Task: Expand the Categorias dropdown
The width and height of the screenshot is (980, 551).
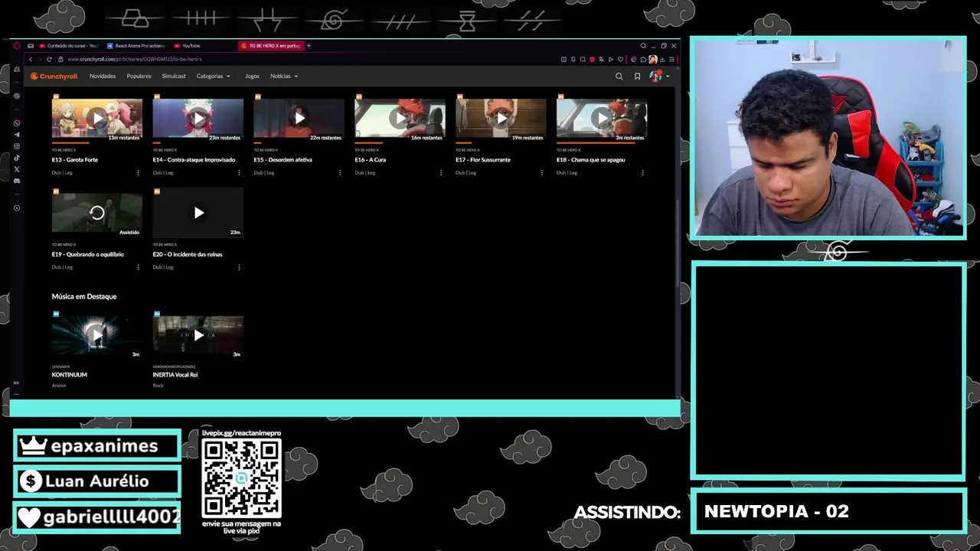Action: [x=213, y=77]
